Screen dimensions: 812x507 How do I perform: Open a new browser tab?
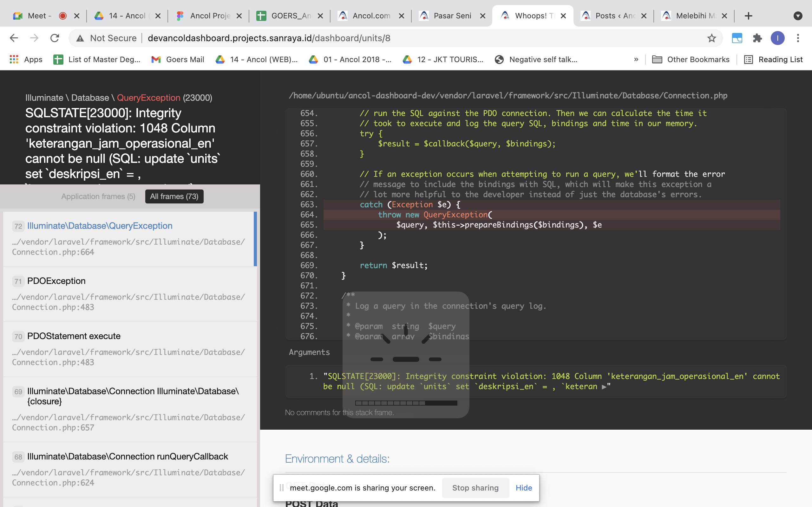pyautogui.click(x=748, y=16)
